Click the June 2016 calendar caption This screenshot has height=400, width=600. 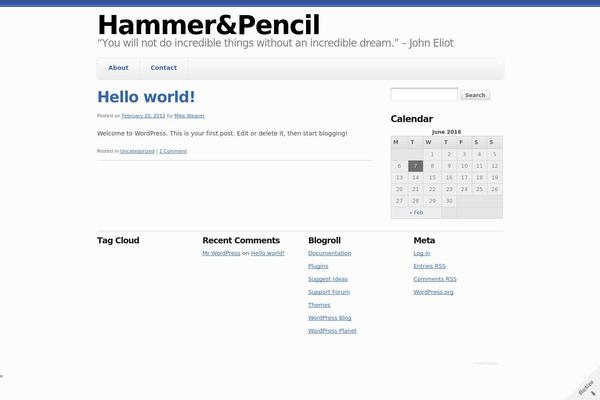446,132
